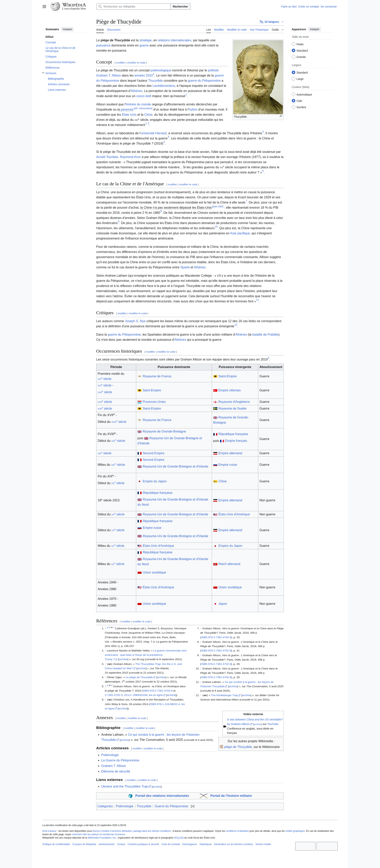Collapse the Annexes section in sidebar
The image size is (380, 868).
coord(43,73)
